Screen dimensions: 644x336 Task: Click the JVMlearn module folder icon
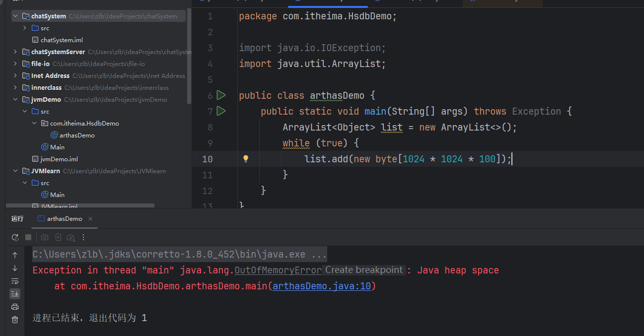point(25,171)
